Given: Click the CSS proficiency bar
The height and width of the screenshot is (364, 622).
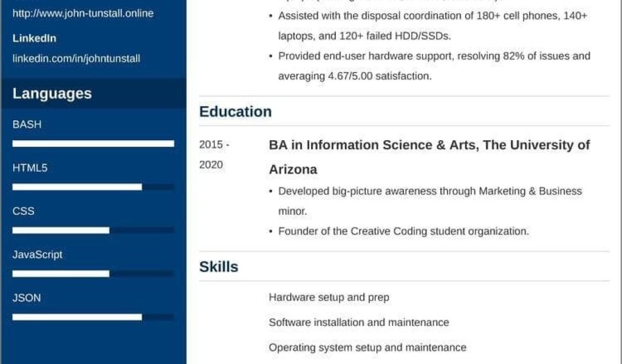Looking at the screenshot, I should [93, 231].
